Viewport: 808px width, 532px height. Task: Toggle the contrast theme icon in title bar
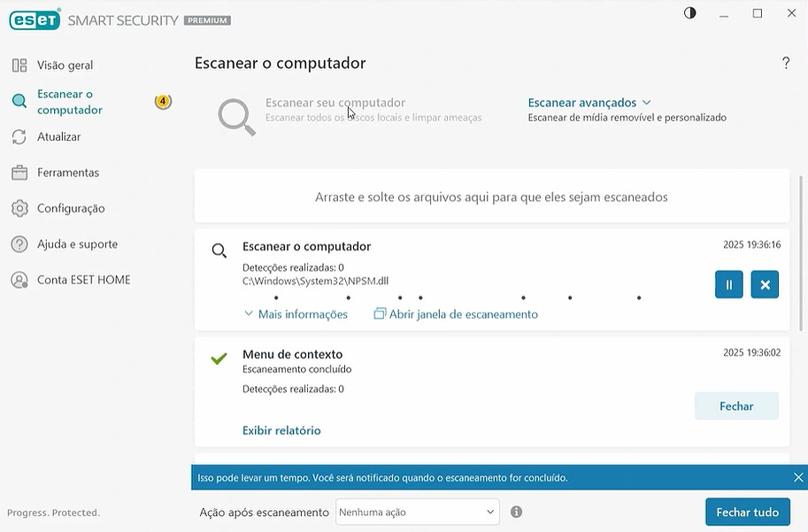(689, 13)
